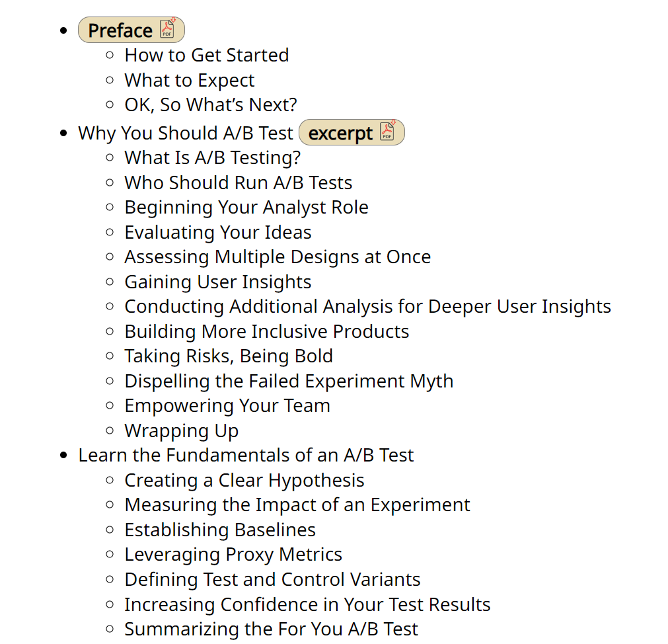Select 'Increasing Confidence in Your Test Results'
Image resolution: width=668 pixels, height=644 pixels.
(x=307, y=605)
